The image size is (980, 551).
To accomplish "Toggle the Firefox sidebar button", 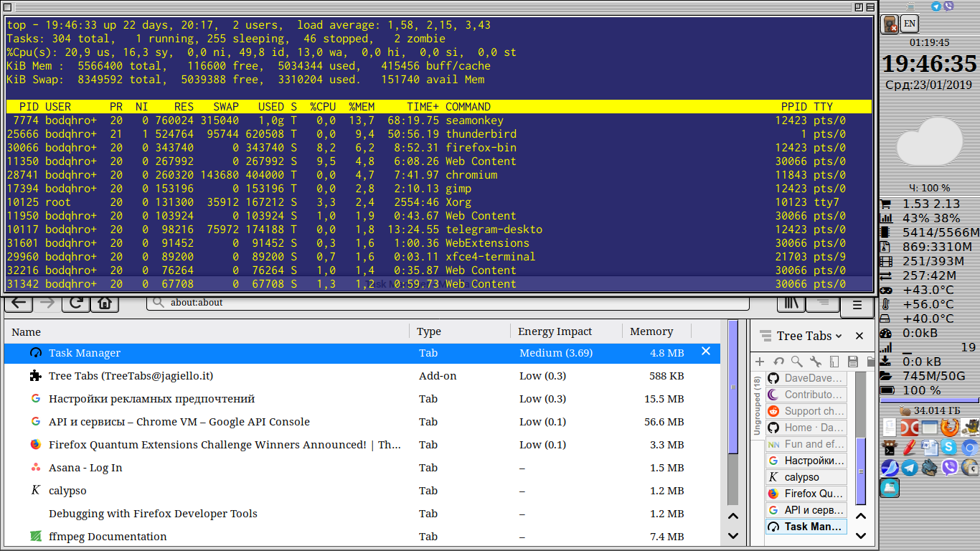I will 822,303.
